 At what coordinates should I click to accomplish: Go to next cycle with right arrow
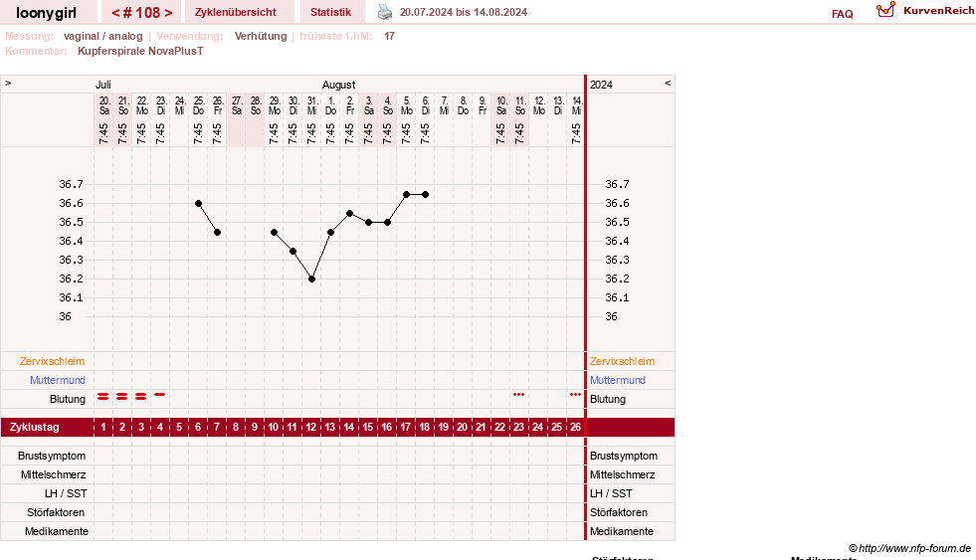[x=168, y=13]
